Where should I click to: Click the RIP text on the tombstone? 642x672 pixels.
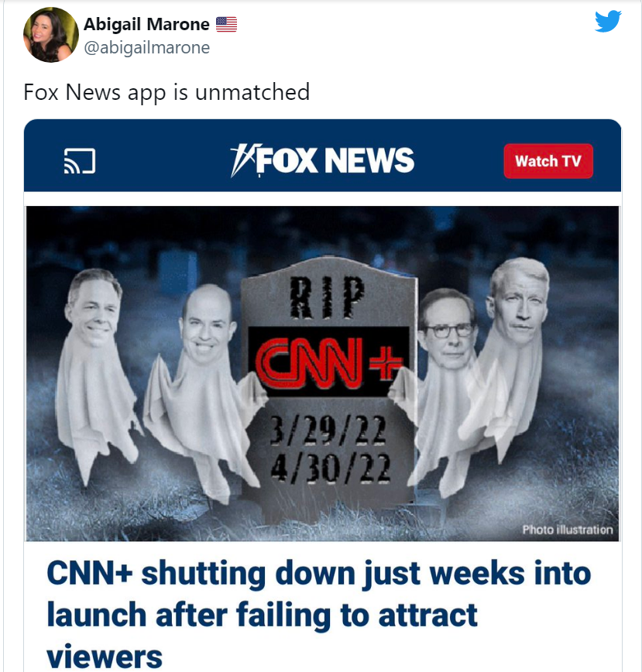pos(328,297)
